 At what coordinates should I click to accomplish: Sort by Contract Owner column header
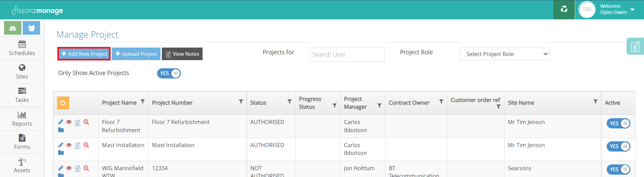pyautogui.click(x=409, y=103)
